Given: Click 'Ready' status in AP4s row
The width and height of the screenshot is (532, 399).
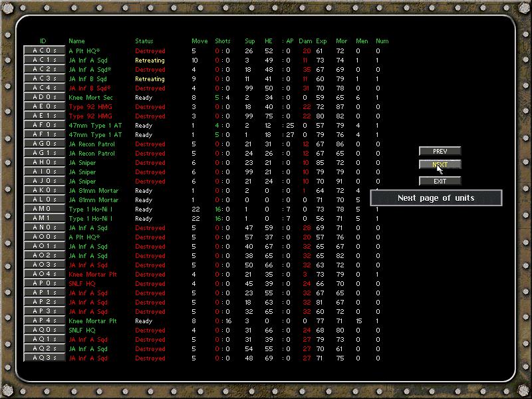Looking at the screenshot, I should [144, 321].
